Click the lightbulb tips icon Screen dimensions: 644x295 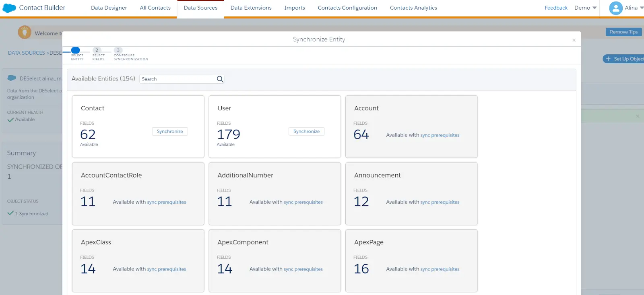[25, 32]
